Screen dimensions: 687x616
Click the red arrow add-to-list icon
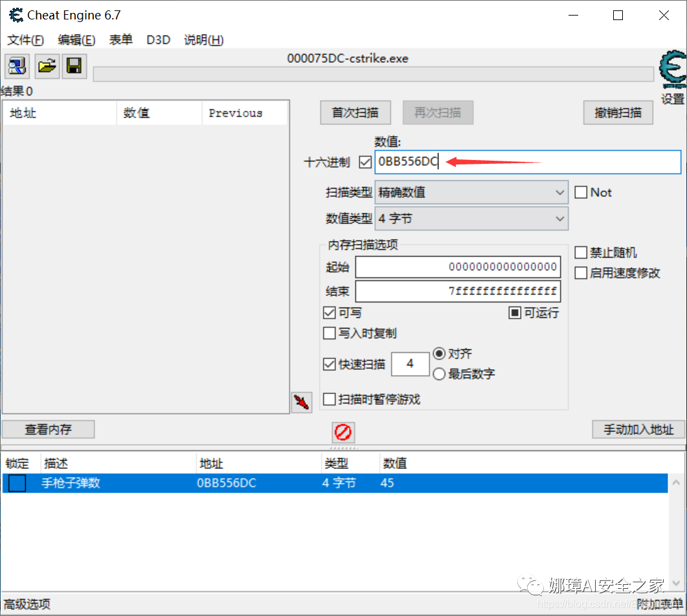(x=302, y=402)
